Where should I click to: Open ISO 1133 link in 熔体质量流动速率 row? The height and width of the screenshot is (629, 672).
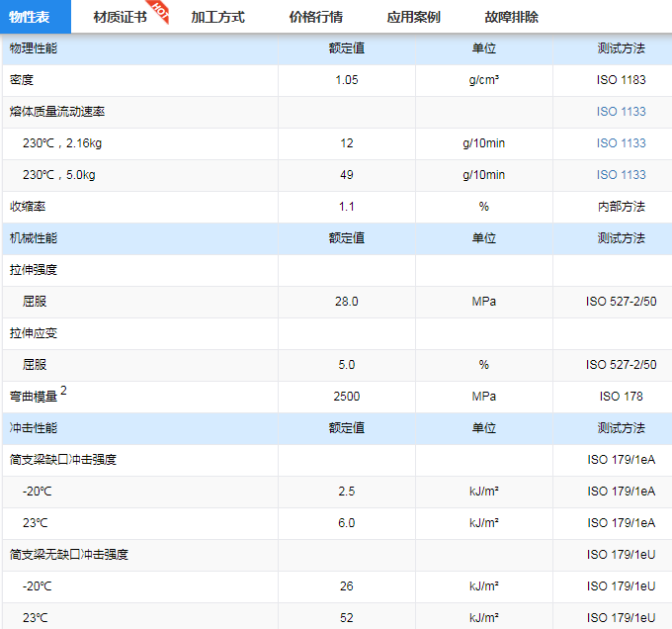point(621,112)
